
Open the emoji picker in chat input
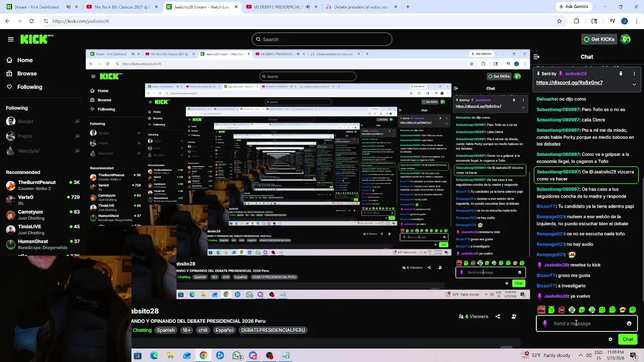point(629,323)
